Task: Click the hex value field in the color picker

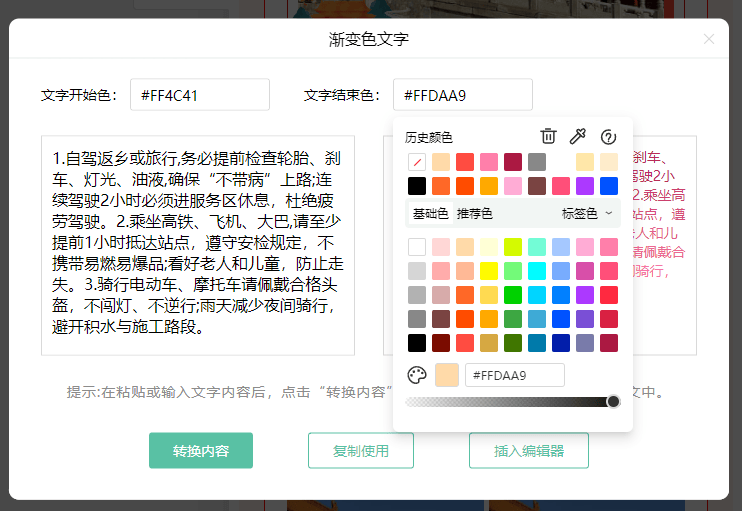Action: pyautogui.click(x=514, y=375)
